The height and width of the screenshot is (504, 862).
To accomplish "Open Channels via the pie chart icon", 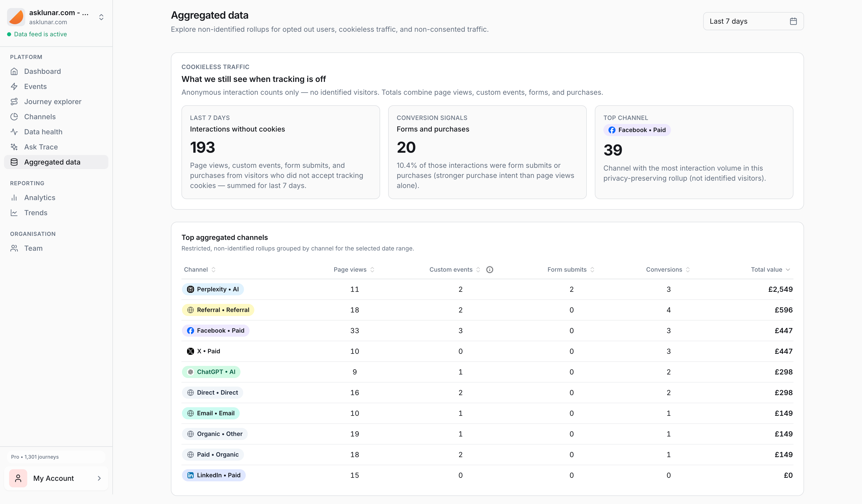I will pyautogui.click(x=14, y=117).
